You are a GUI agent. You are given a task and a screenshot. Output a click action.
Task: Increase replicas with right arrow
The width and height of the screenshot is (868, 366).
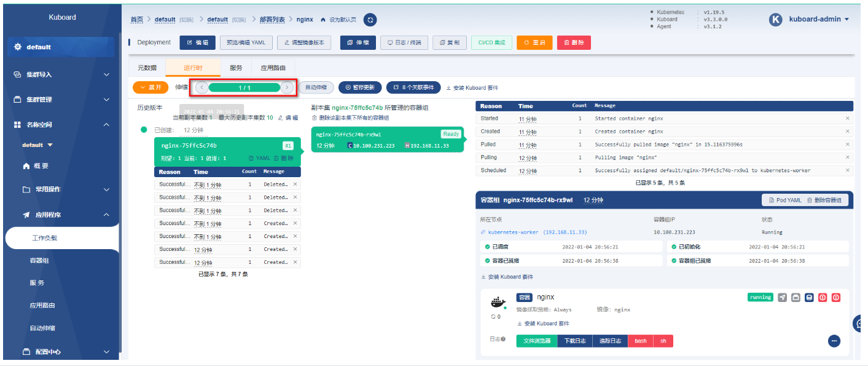point(287,87)
